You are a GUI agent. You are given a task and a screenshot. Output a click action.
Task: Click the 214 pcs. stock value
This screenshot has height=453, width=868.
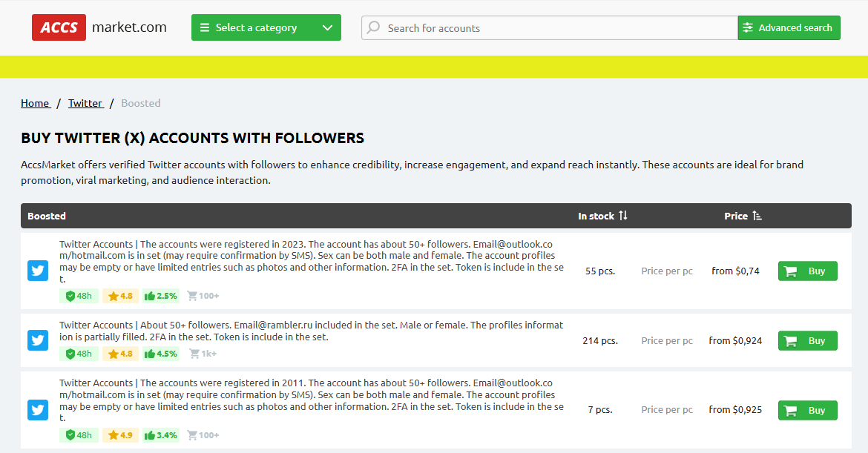click(600, 341)
